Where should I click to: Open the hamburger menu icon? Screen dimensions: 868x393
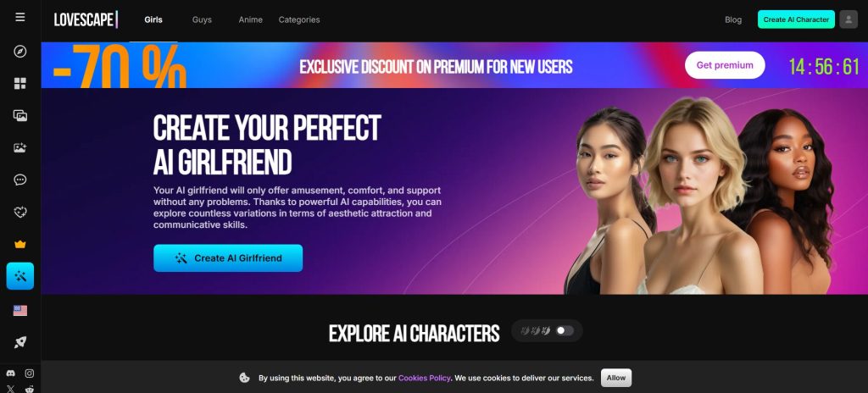20,17
